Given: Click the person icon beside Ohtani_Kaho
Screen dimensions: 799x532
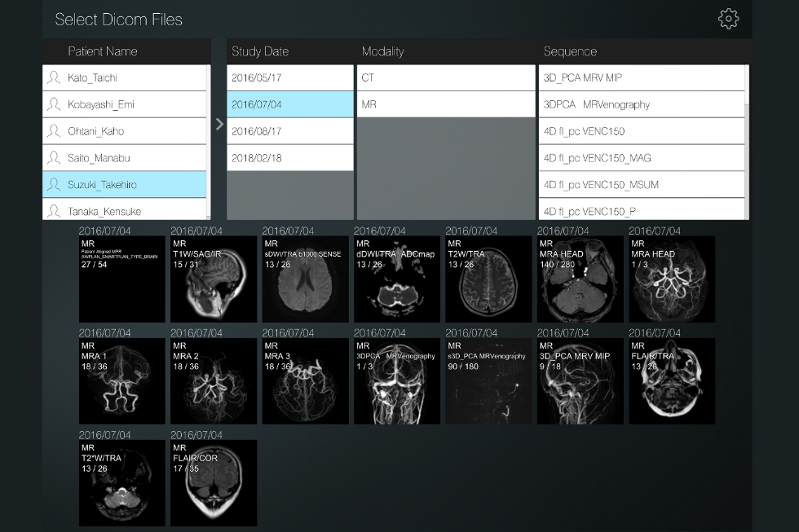Looking at the screenshot, I should 54,131.
